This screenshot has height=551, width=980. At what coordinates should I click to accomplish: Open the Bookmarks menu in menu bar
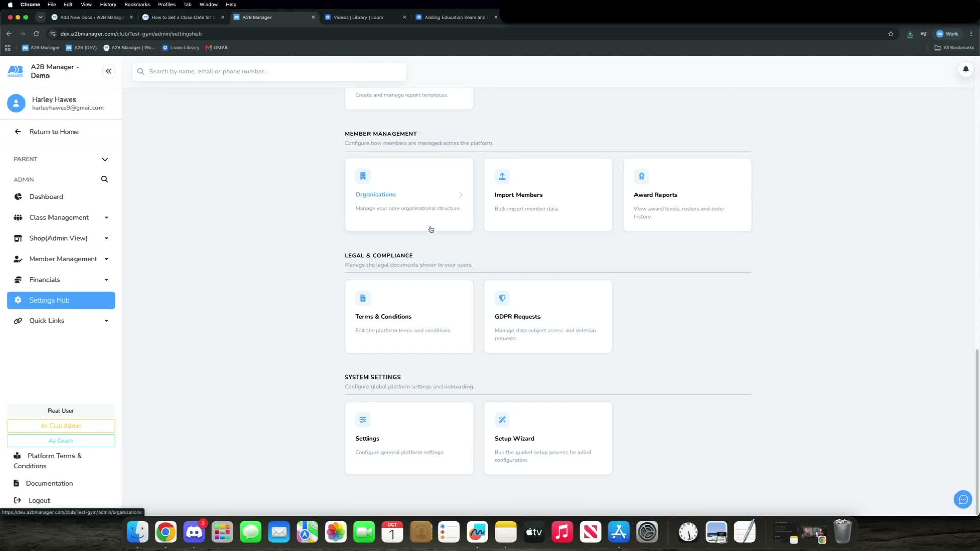(137, 4)
